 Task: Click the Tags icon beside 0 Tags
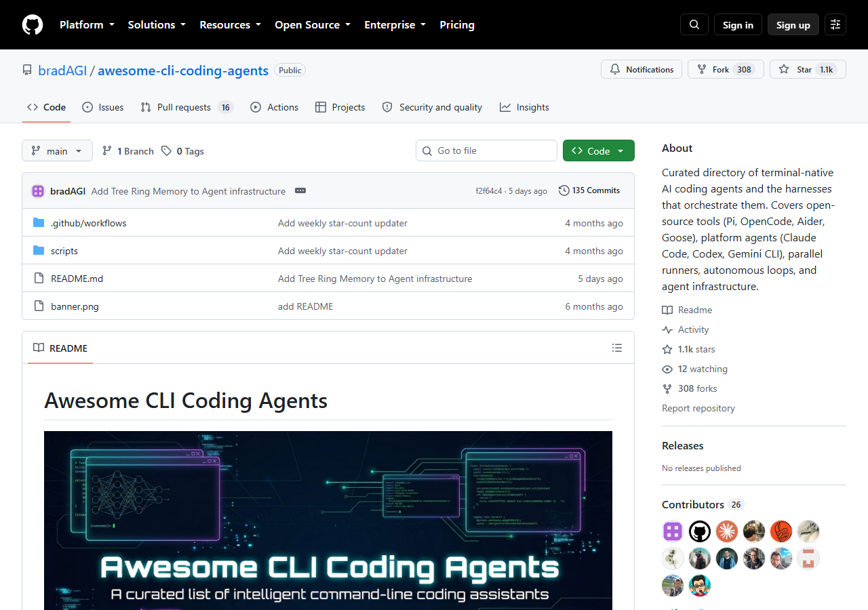click(167, 151)
